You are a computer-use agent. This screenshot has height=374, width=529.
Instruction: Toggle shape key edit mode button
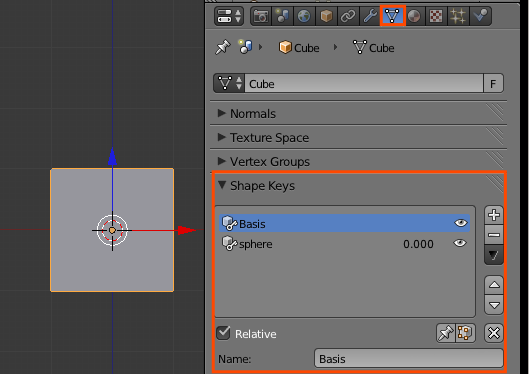(465, 333)
